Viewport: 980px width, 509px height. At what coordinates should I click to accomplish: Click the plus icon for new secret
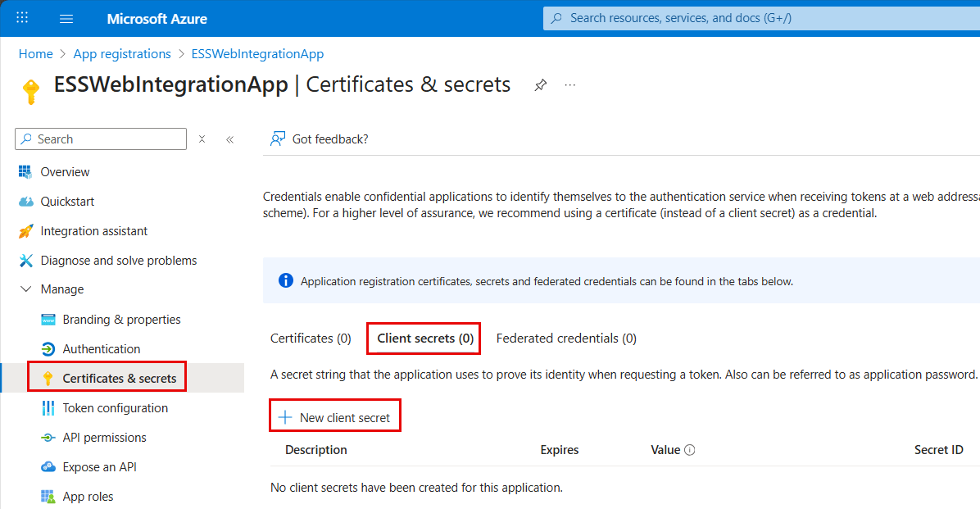(285, 417)
